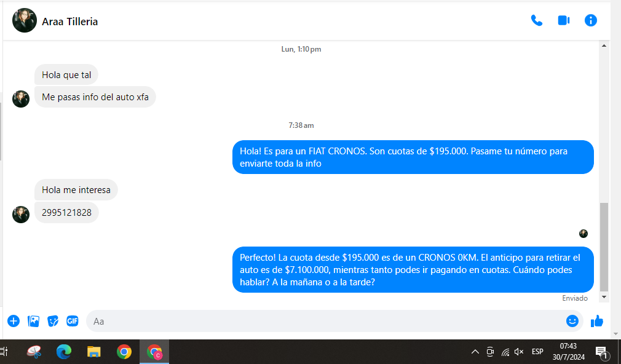The image size is (621, 364).
Task: Send a thumbs-up like
Action: point(597,321)
